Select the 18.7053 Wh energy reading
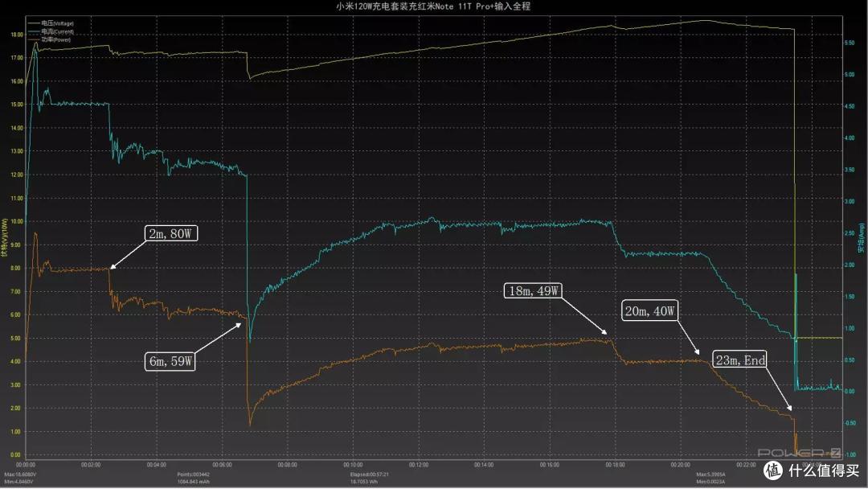 point(364,482)
